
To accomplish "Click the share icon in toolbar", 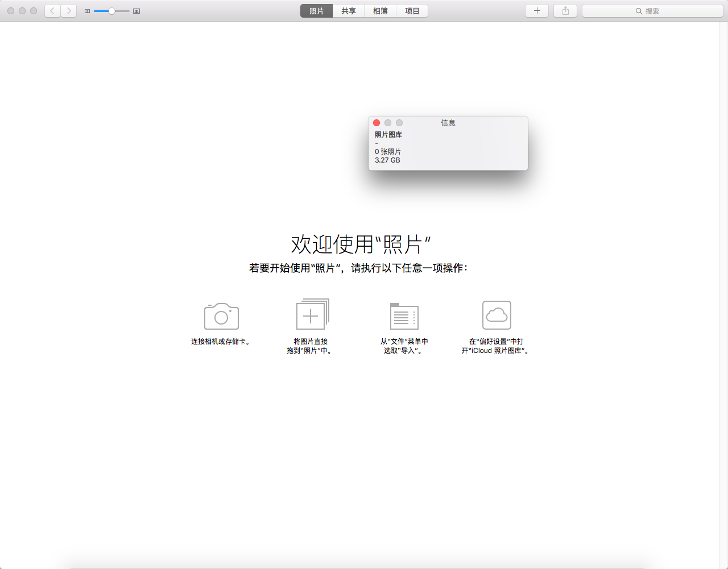I will [x=565, y=11].
